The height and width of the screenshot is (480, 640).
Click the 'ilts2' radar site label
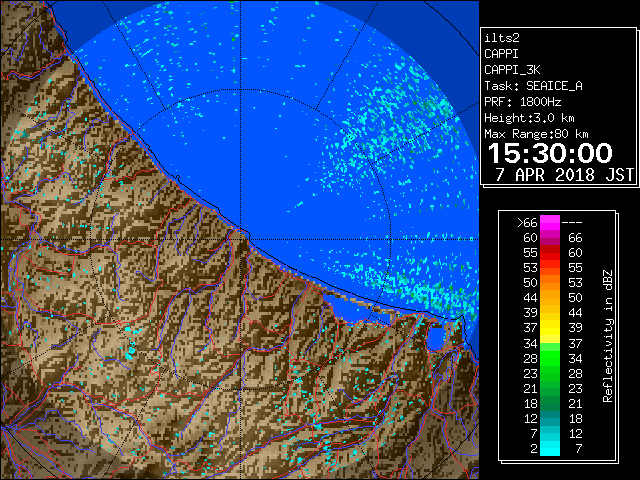[502, 38]
